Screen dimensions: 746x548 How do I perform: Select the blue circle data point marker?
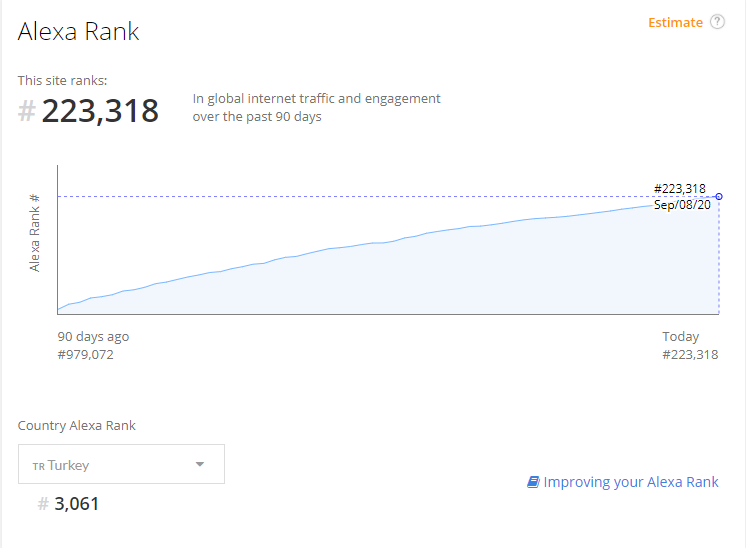pyautogui.click(x=719, y=196)
